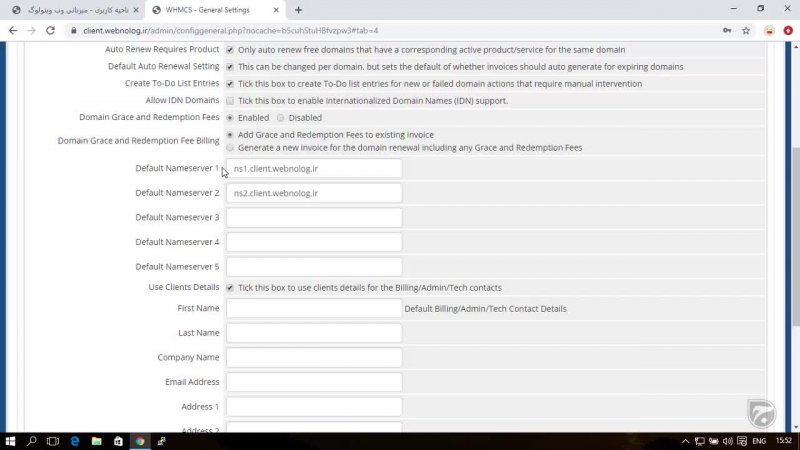The height and width of the screenshot is (450, 800).
Task: Open the saved passwords key icon
Action: click(x=726, y=30)
